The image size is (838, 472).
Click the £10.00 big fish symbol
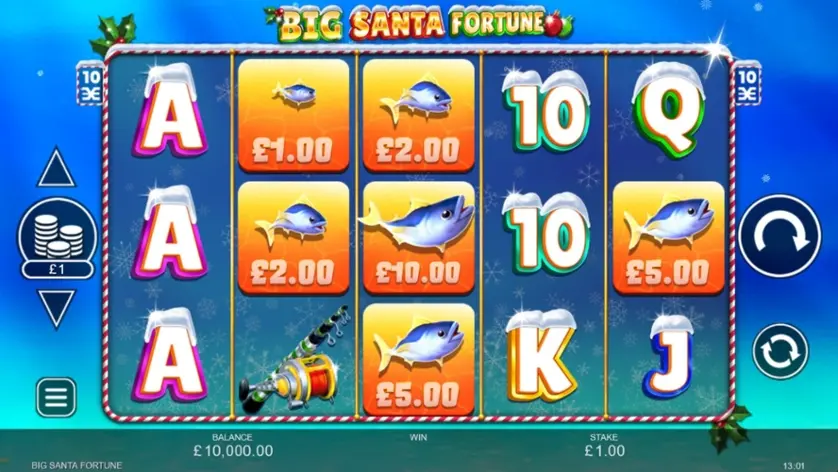coord(418,238)
